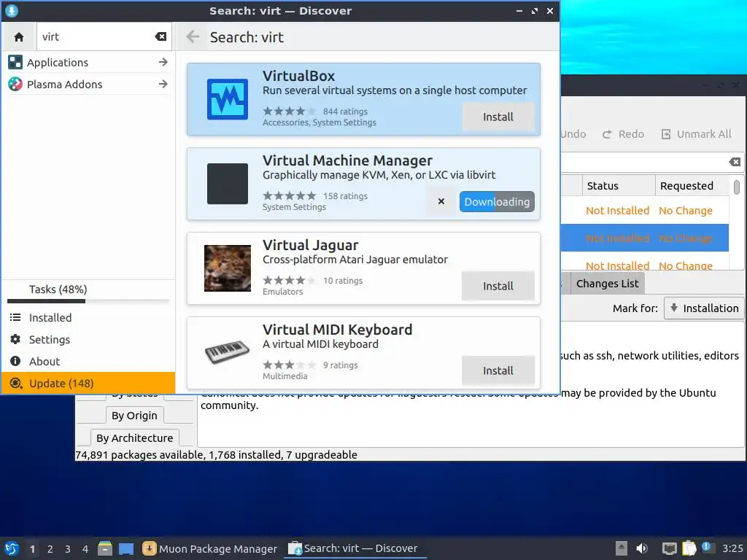Screen dimensions: 747x560
Task: Open the Applications category icon
Action: point(15,62)
